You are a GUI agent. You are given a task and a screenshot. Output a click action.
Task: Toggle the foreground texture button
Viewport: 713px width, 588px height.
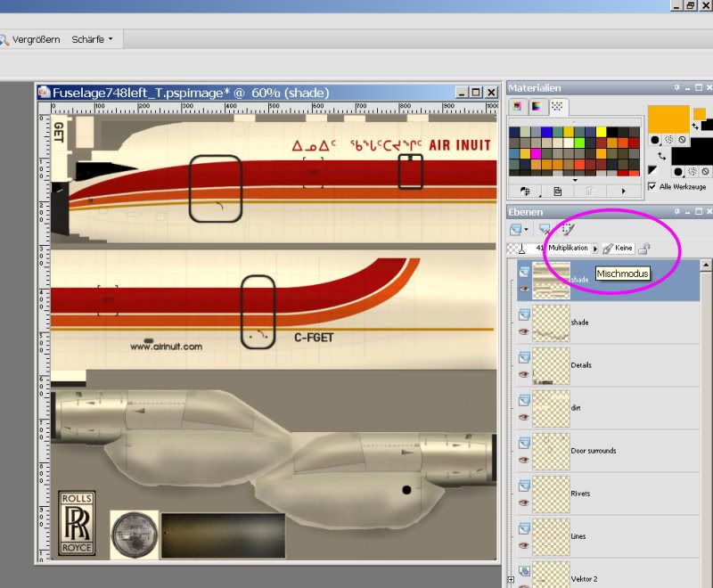click(x=669, y=140)
